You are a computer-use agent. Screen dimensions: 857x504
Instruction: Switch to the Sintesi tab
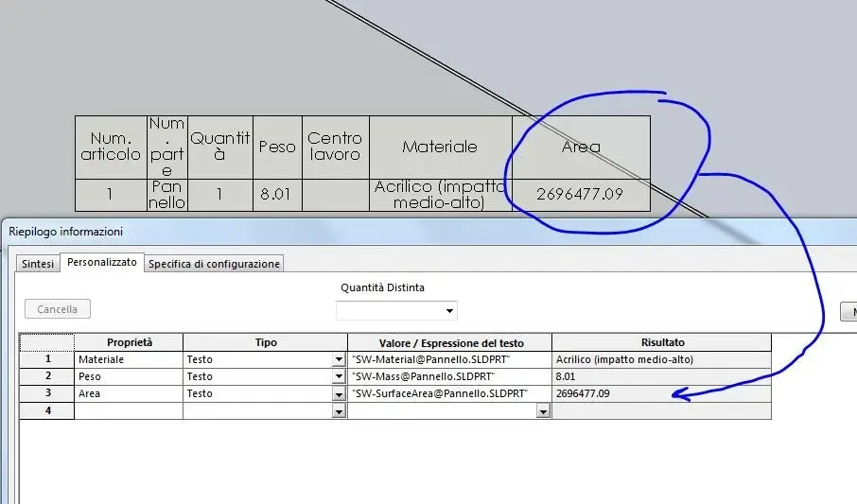click(x=38, y=264)
